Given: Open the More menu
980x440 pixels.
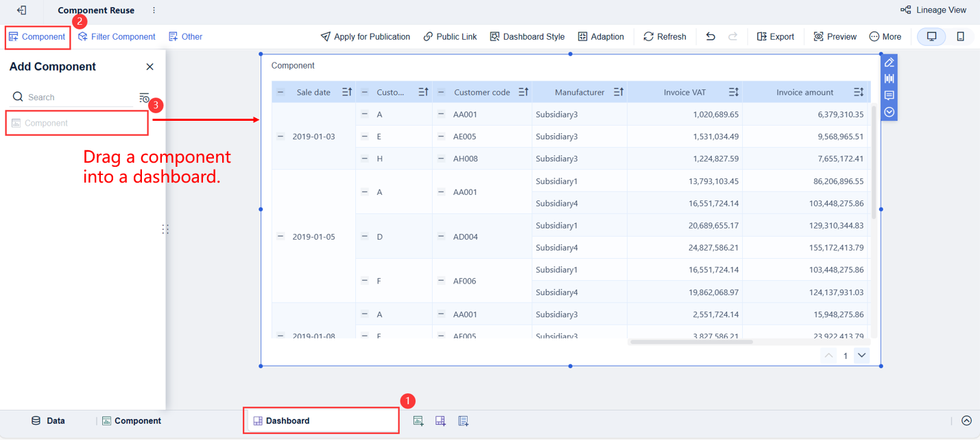Looking at the screenshot, I should pyautogui.click(x=885, y=36).
